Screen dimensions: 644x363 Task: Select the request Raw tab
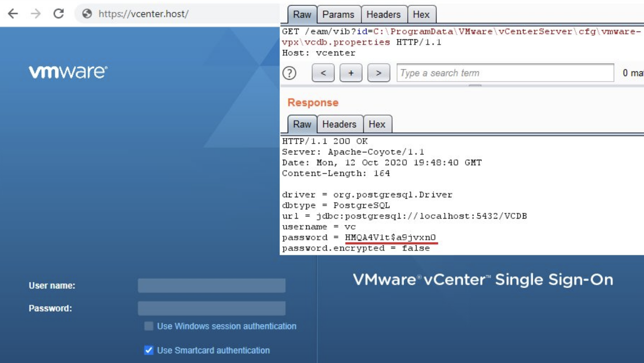(302, 14)
